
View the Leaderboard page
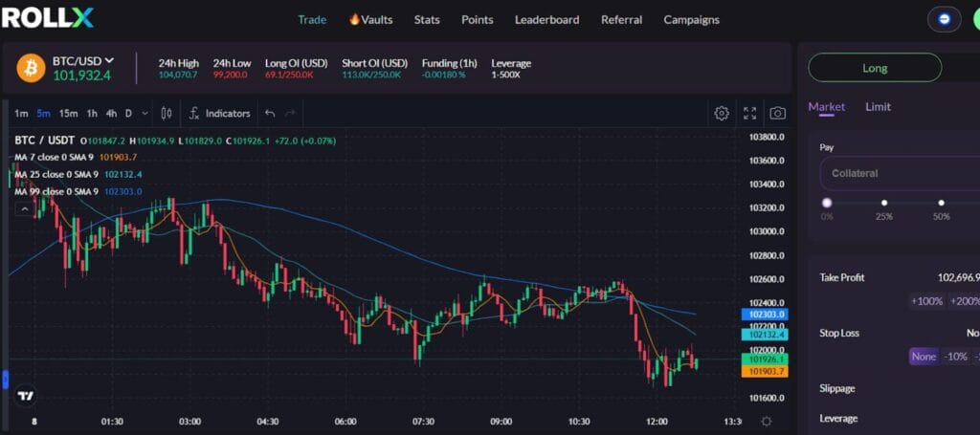pyautogui.click(x=546, y=20)
